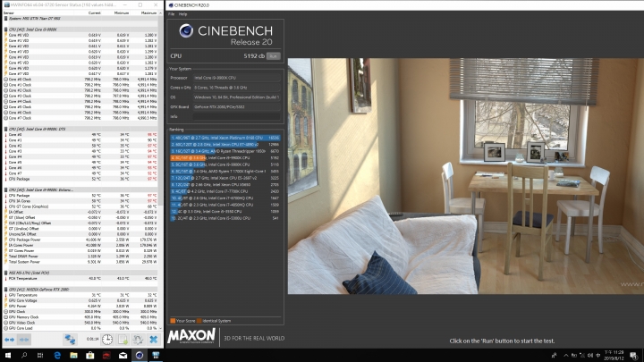Click the Chinese input method tray indicator

(598, 356)
